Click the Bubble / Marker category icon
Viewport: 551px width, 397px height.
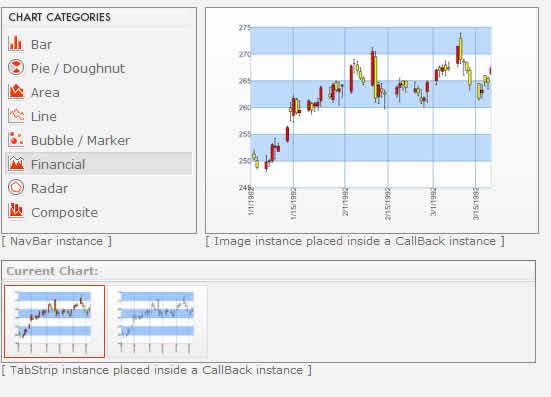tap(16, 139)
